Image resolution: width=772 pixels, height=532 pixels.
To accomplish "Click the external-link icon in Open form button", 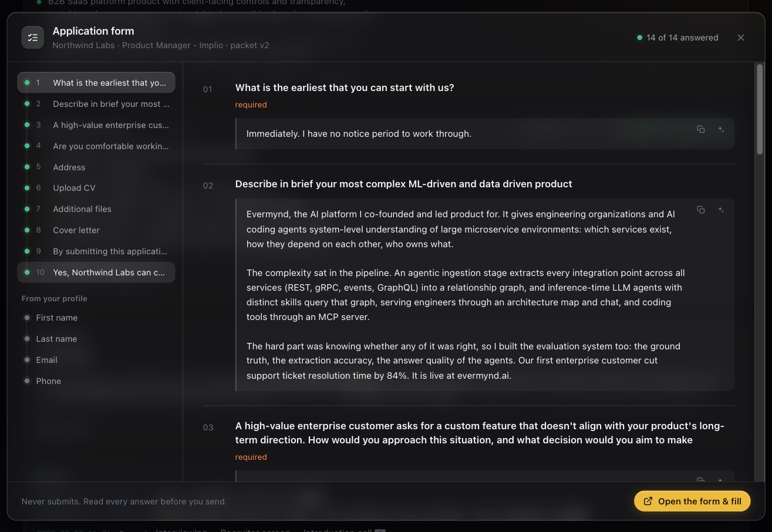I will point(648,501).
